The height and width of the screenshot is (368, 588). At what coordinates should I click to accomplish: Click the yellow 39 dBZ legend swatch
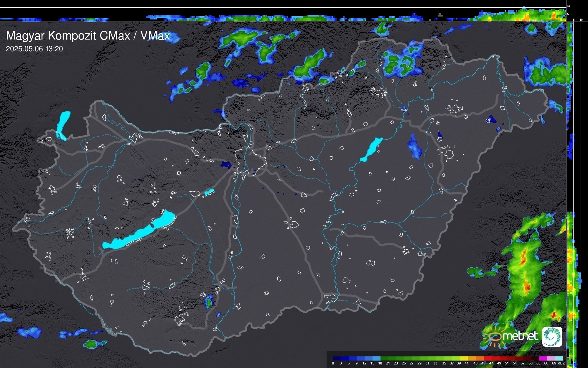pyautogui.click(x=464, y=359)
